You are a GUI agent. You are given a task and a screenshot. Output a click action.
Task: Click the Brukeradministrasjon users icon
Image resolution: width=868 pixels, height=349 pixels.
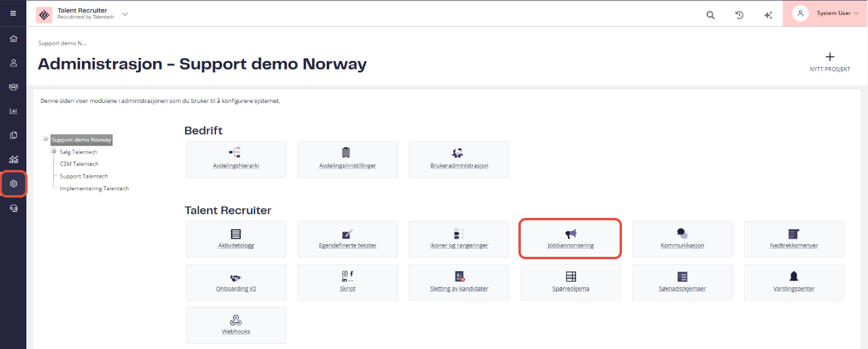pos(458,153)
